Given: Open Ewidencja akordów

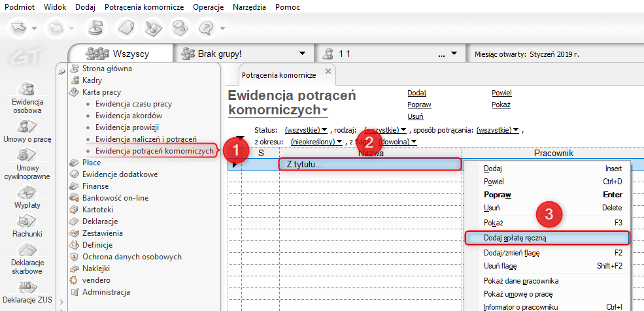Looking at the screenshot, I should pos(129,116).
